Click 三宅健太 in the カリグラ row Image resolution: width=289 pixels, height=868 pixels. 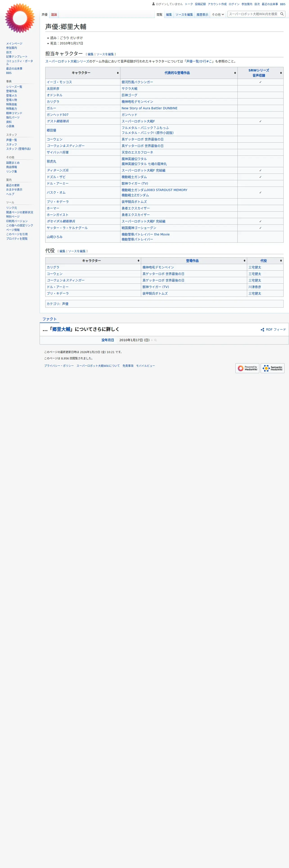point(255,267)
